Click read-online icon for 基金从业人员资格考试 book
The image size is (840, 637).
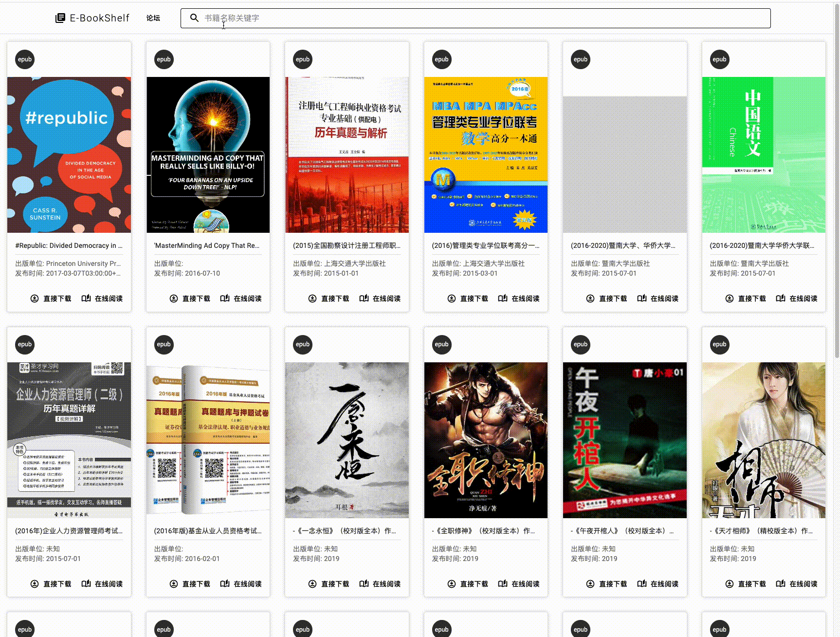coord(225,584)
